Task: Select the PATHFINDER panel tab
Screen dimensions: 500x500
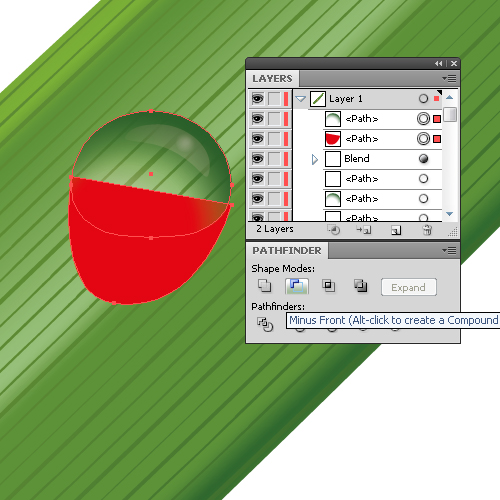Action: point(287,251)
